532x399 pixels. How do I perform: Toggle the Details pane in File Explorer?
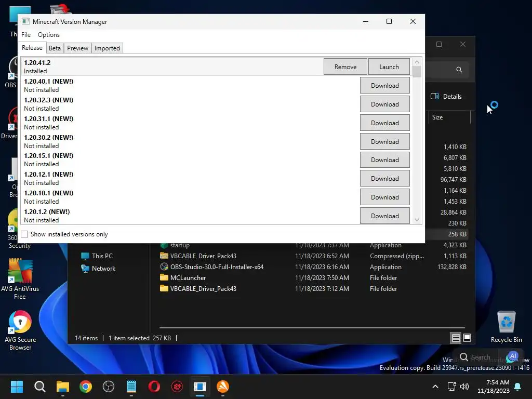pos(446,96)
